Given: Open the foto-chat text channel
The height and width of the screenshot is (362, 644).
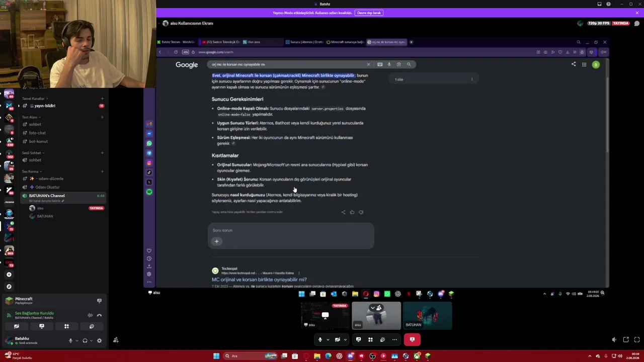Looking at the screenshot, I should coord(63,133).
